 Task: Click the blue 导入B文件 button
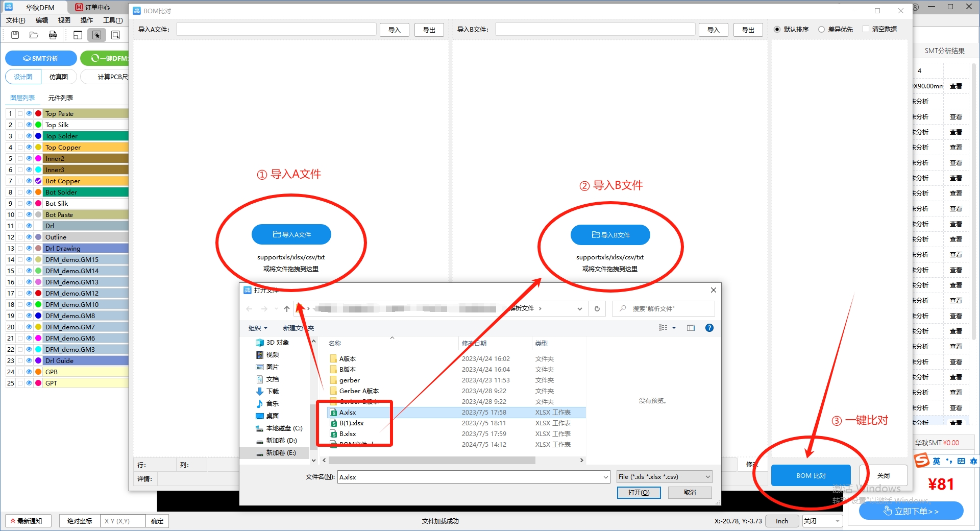pyautogui.click(x=610, y=235)
